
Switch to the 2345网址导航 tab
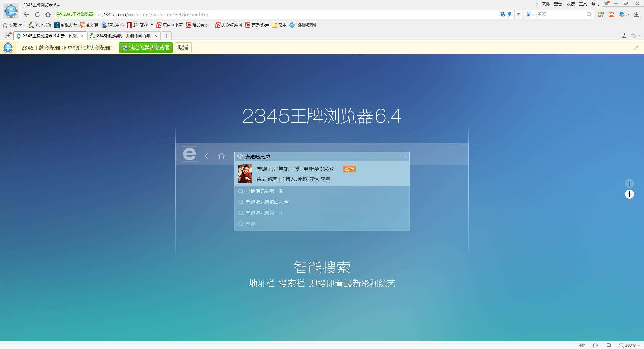(x=122, y=36)
